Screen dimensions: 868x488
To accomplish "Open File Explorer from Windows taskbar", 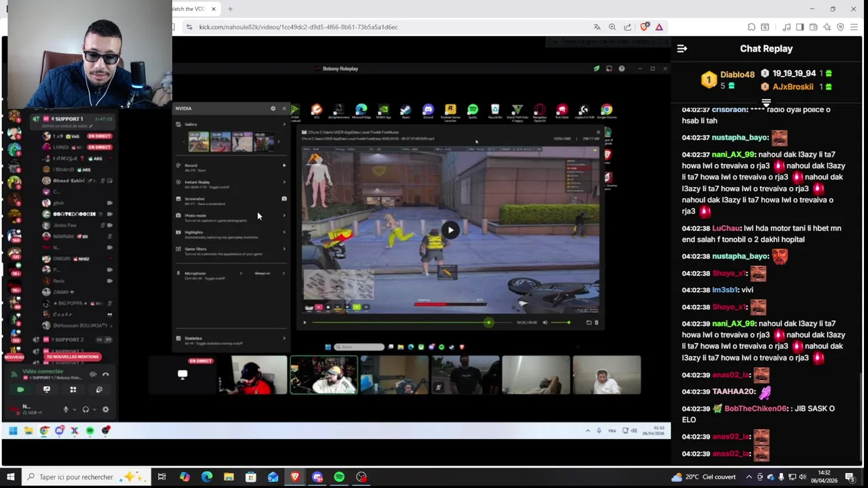I will 229,477.
